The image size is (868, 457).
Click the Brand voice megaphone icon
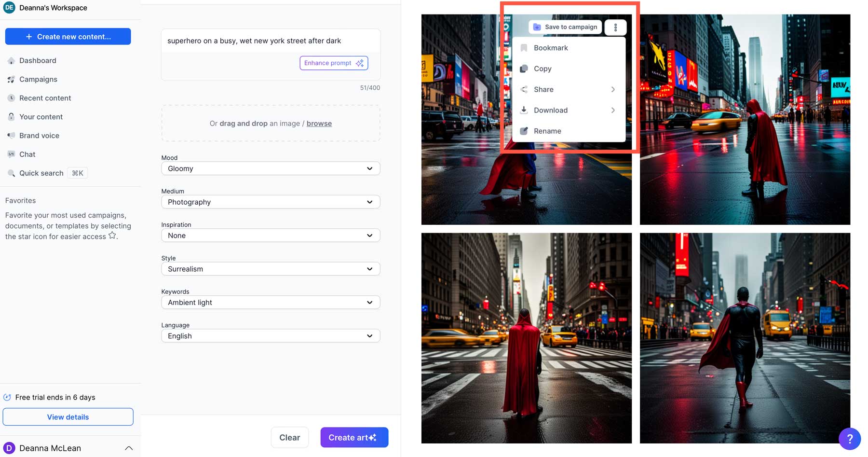click(11, 136)
